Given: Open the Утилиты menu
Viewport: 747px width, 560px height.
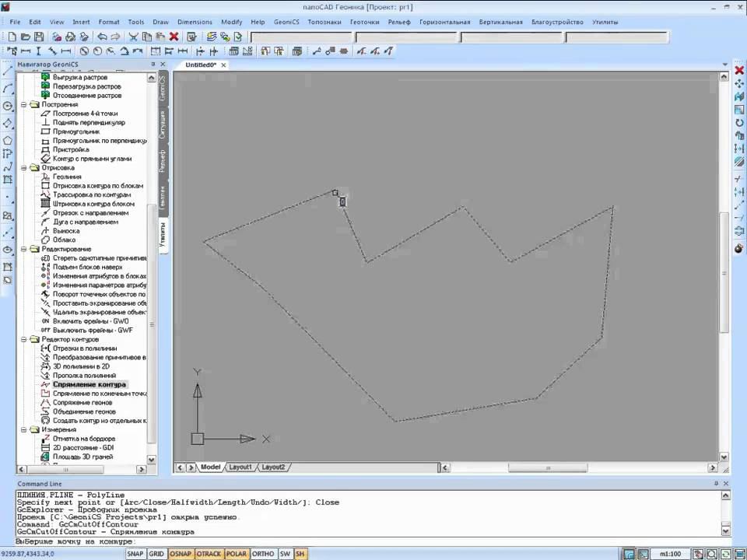Looking at the screenshot, I should (605, 22).
